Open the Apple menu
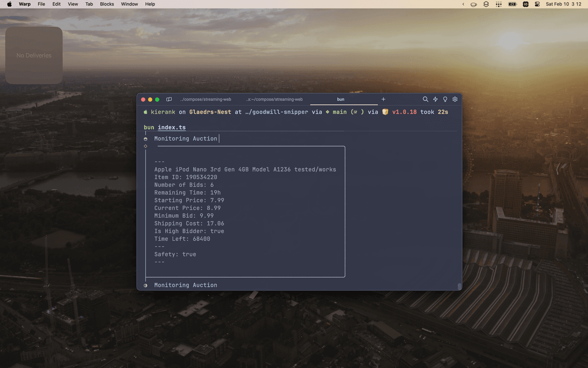 tap(9, 4)
